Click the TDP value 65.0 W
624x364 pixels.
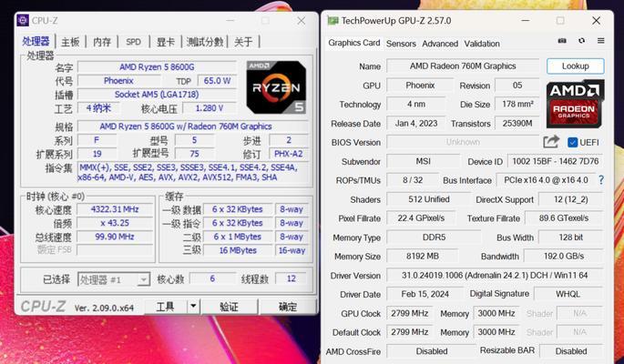[217, 81]
